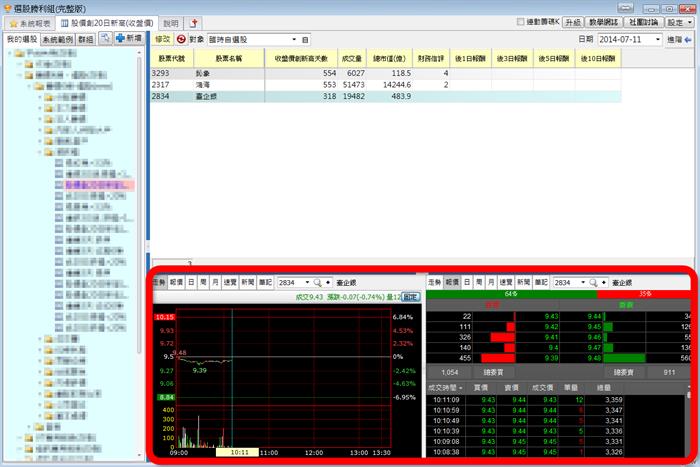Image resolution: width=700 pixels, height=467 pixels.
Task: Open the 2834 stock combo in left chart panel
Action: 307,283
